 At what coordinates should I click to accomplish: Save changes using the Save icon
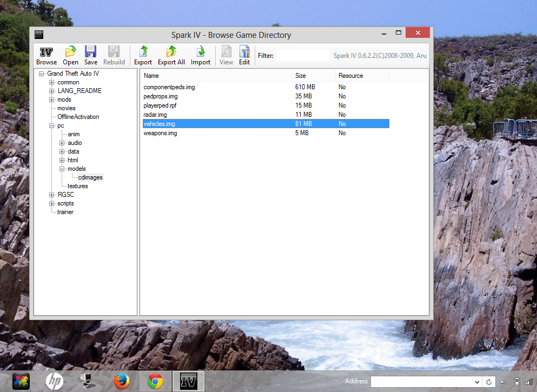click(x=90, y=54)
